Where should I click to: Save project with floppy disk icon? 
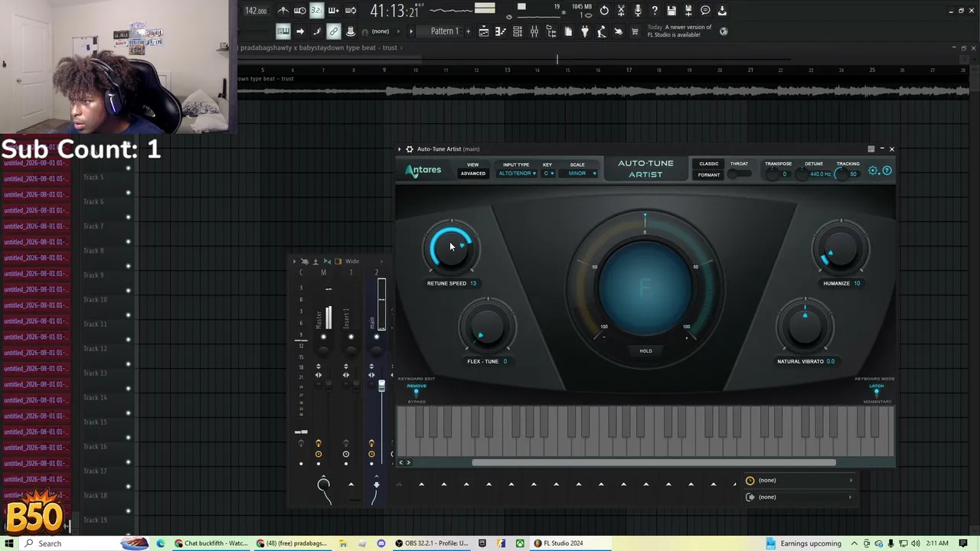[x=671, y=11]
